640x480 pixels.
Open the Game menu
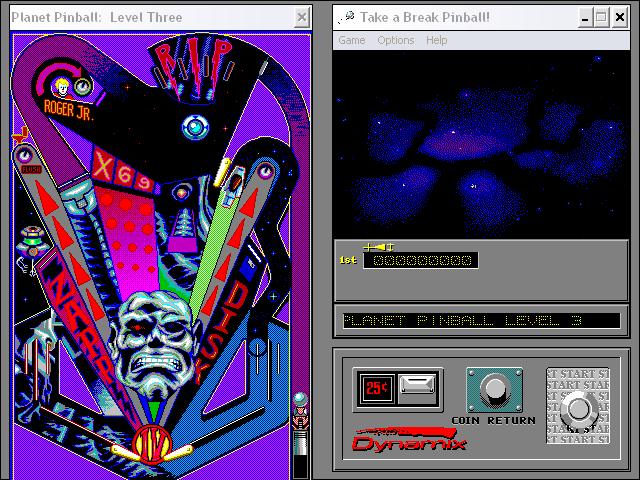point(351,40)
